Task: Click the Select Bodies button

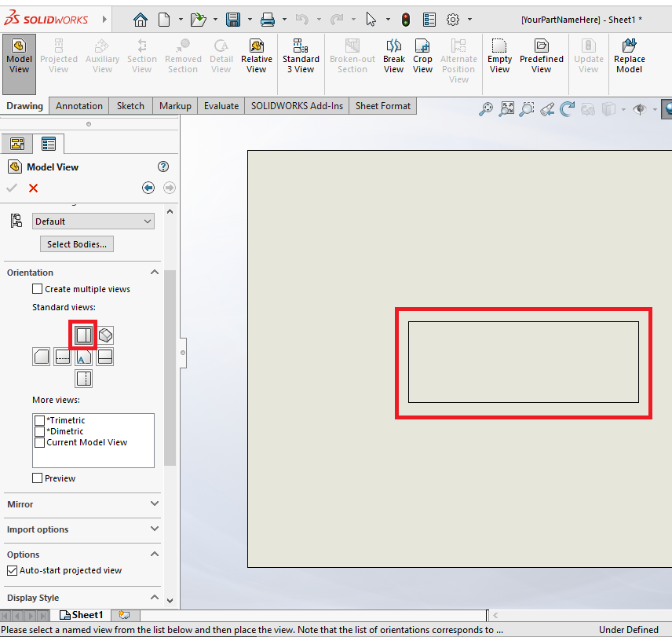Action: pyautogui.click(x=76, y=243)
